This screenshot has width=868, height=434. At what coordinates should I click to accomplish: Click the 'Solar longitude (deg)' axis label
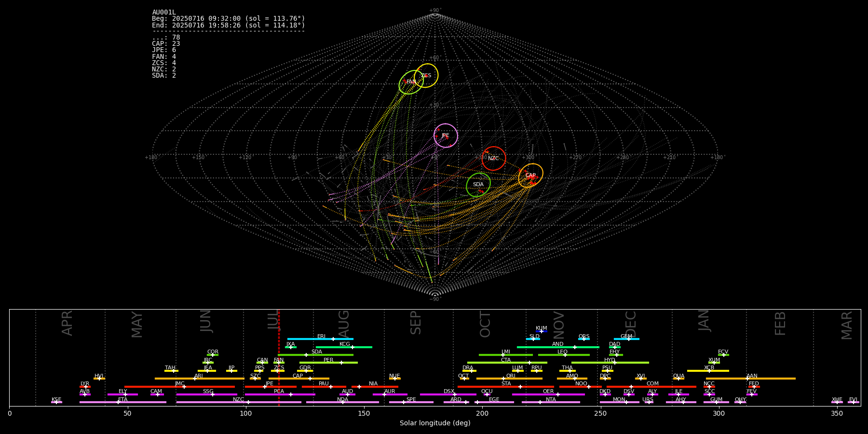(x=435, y=423)
